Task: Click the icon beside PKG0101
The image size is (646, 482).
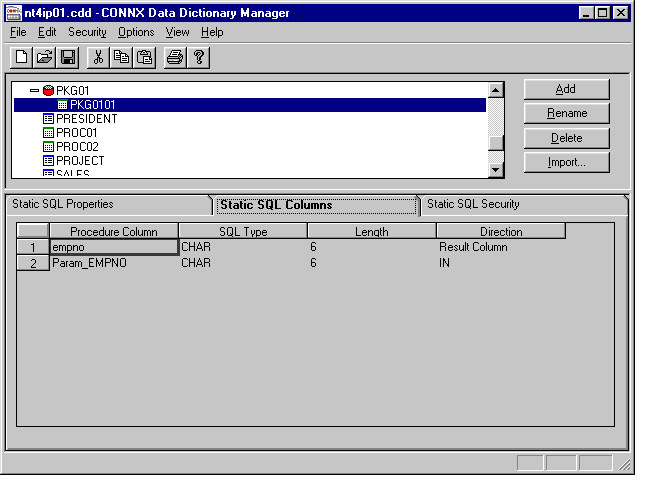Action: pyautogui.click(x=62, y=105)
